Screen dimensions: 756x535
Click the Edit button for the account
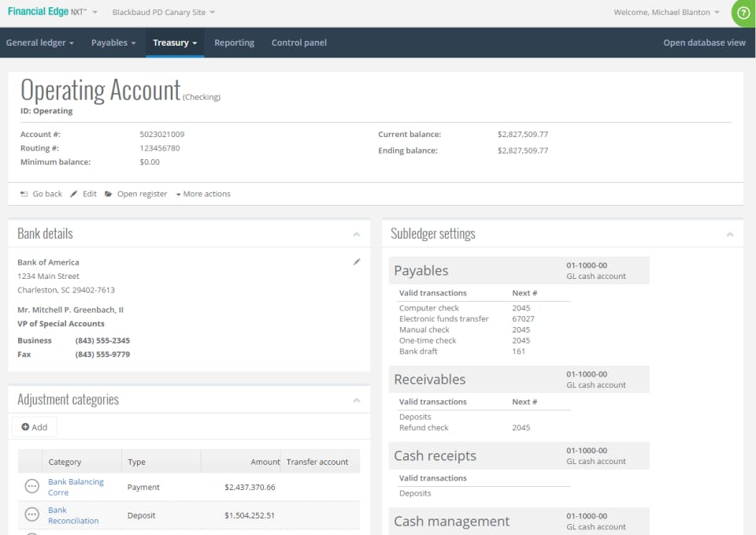(83, 194)
